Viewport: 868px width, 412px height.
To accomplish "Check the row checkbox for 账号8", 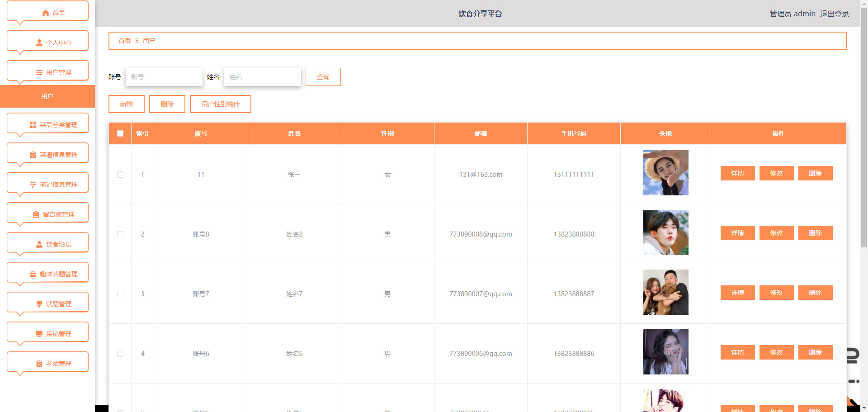I will [x=120, y=234].
